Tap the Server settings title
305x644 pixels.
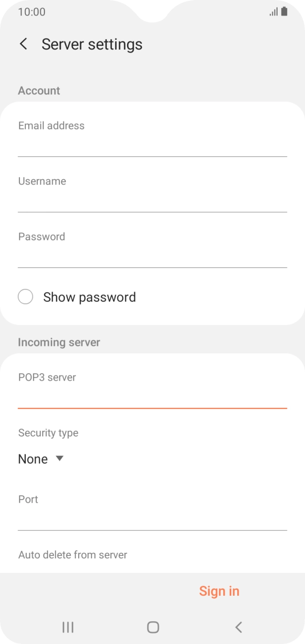[92, 44]
